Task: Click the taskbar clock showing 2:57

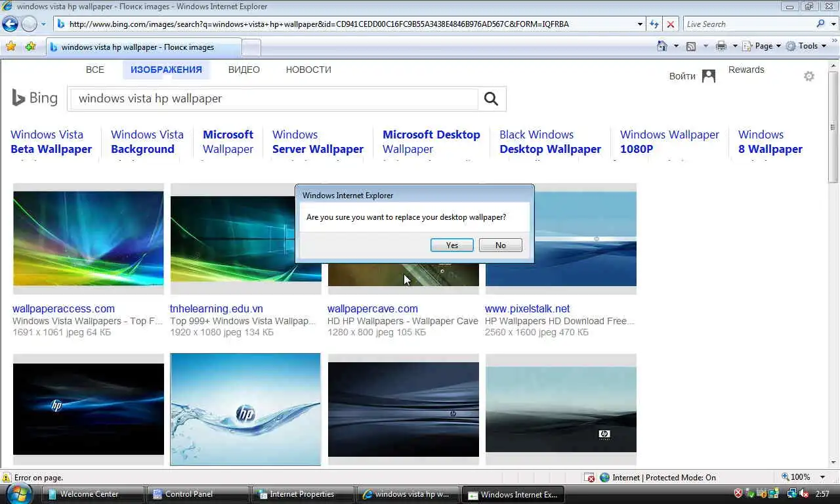Action: tap(822, 493)
